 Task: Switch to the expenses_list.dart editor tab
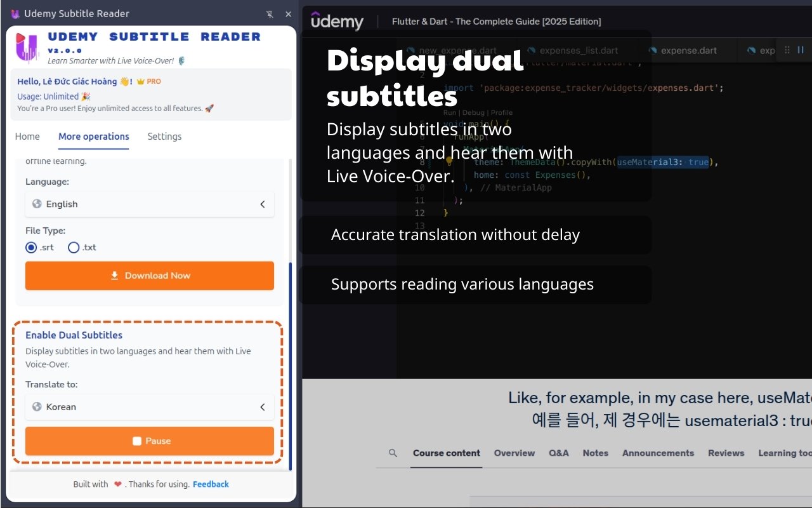(x=572, y=51)
